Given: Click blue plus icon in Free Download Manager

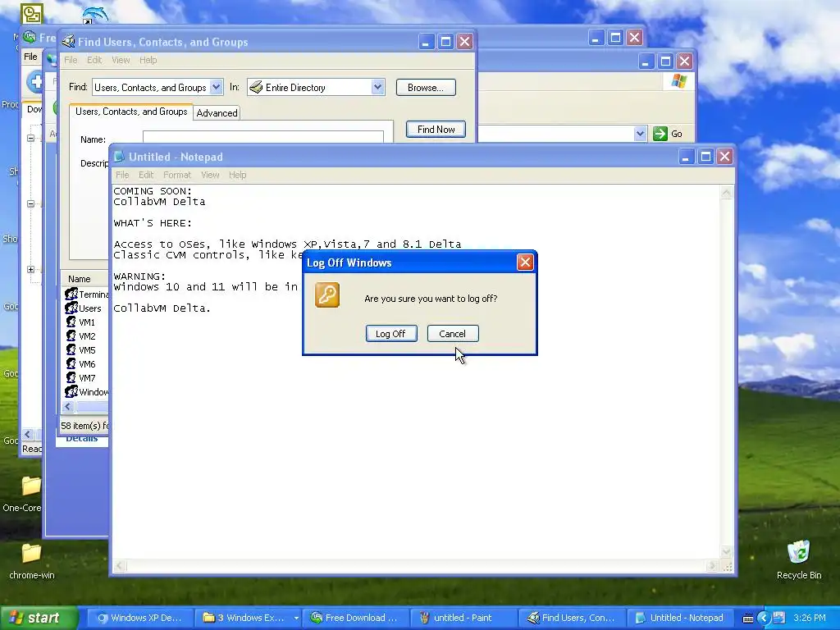Looking at the screenshot, I should 35,82.
